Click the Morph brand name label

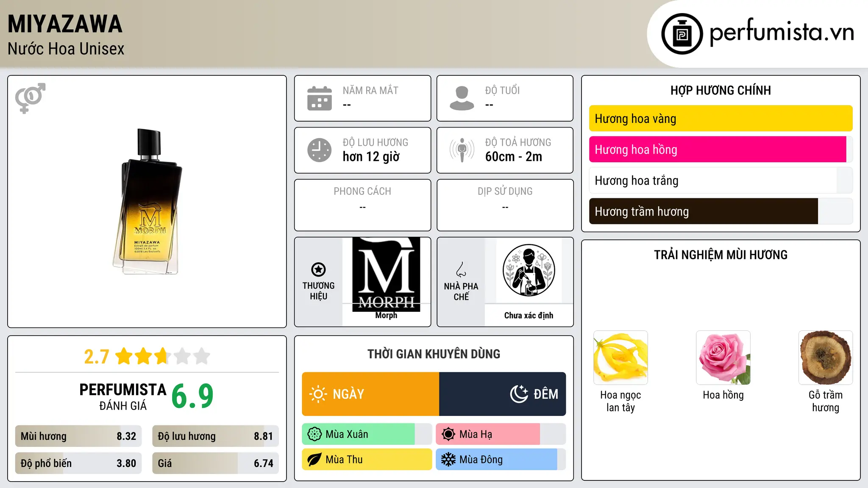[x=386, y=316]
